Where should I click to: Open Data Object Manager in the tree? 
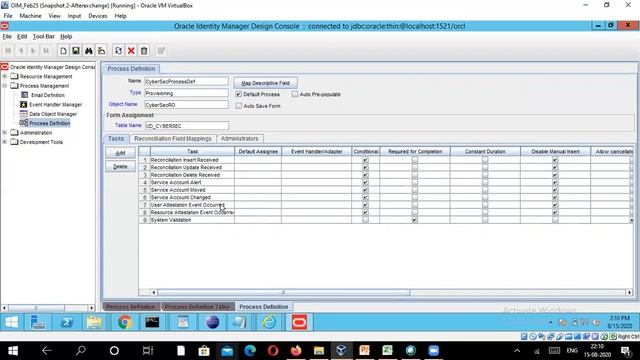coord(53,114)
